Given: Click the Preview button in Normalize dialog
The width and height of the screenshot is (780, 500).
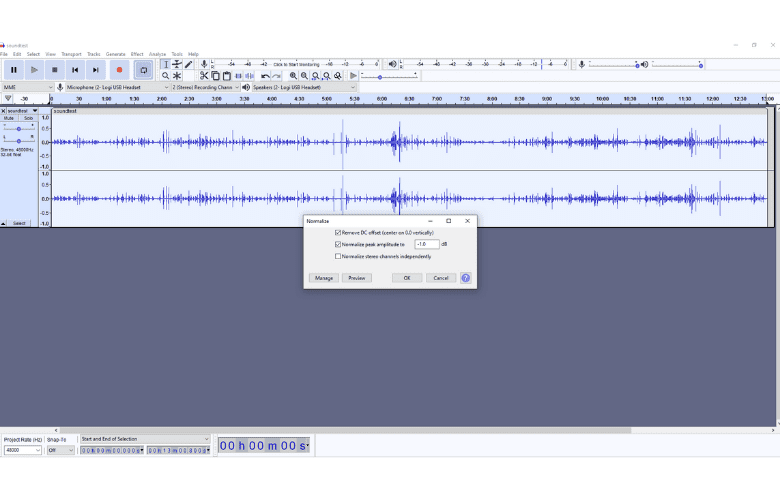Looking at the screenshot, I should [356, 278].
